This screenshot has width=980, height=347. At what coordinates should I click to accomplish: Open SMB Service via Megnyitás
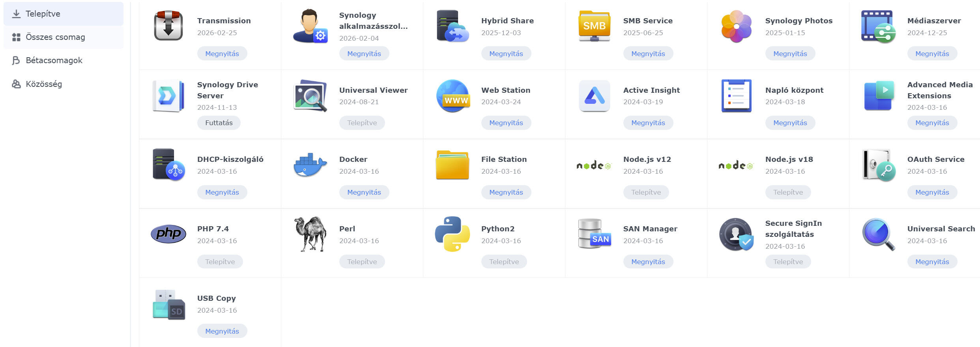point(648,54)
